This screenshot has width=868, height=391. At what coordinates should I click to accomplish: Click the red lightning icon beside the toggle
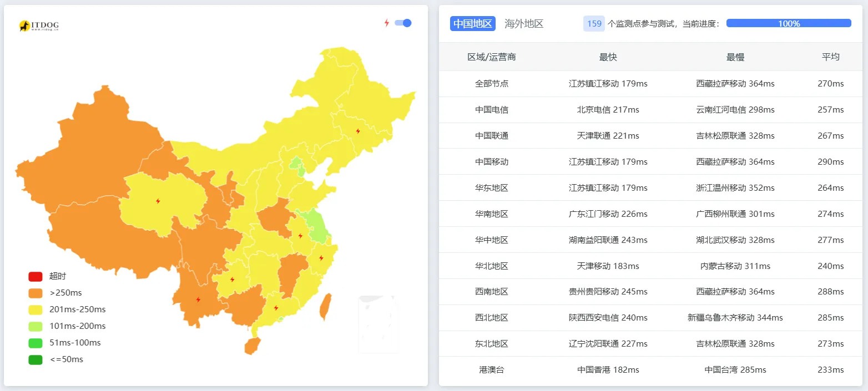[387, 22]
